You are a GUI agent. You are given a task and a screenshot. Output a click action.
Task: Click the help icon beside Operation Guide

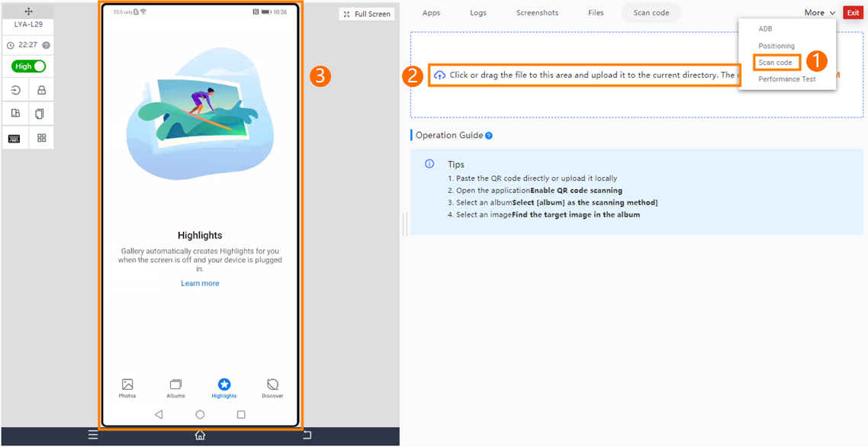[489, 135]
